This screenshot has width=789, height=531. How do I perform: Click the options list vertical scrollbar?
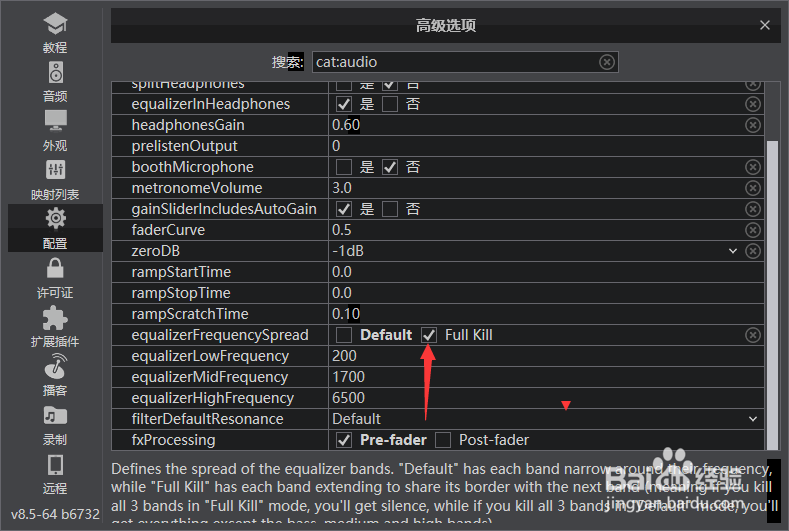[772, 295]
